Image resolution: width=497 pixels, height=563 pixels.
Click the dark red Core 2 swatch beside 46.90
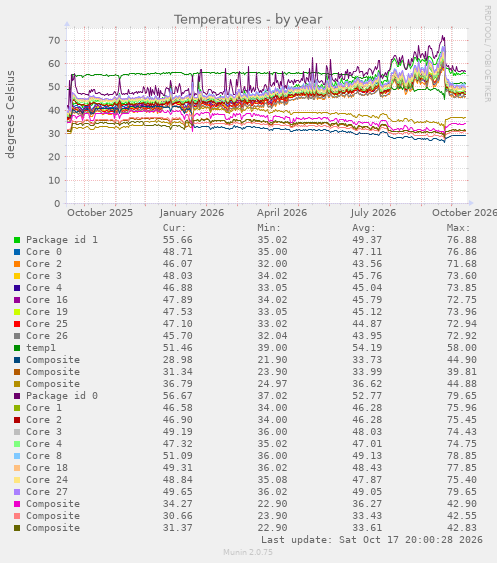[x=17, y=420]
